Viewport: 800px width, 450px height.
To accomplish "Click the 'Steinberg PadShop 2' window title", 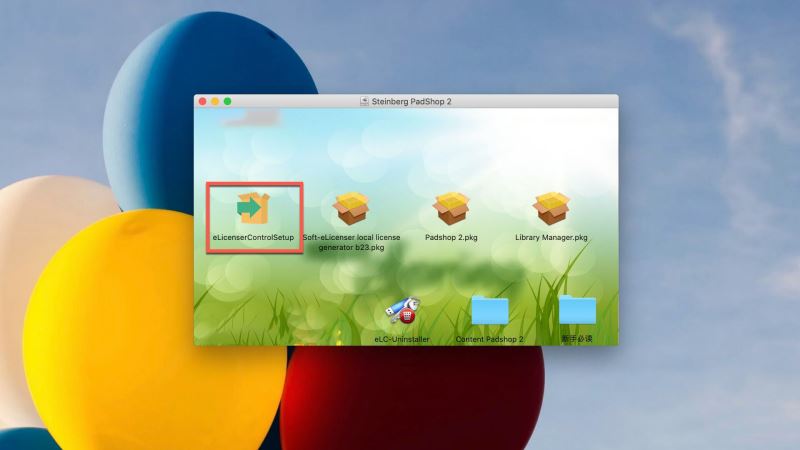I will point(411,101).
